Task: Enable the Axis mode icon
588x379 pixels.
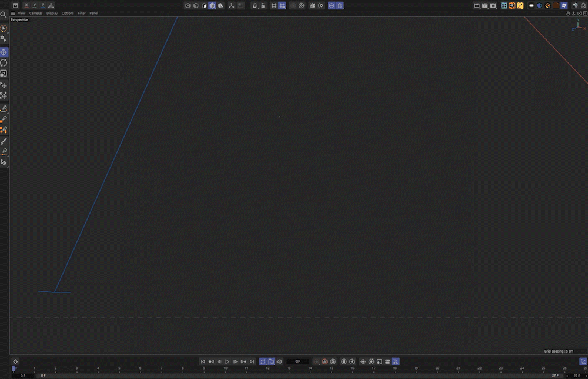Action: click(x=231, y=6)
